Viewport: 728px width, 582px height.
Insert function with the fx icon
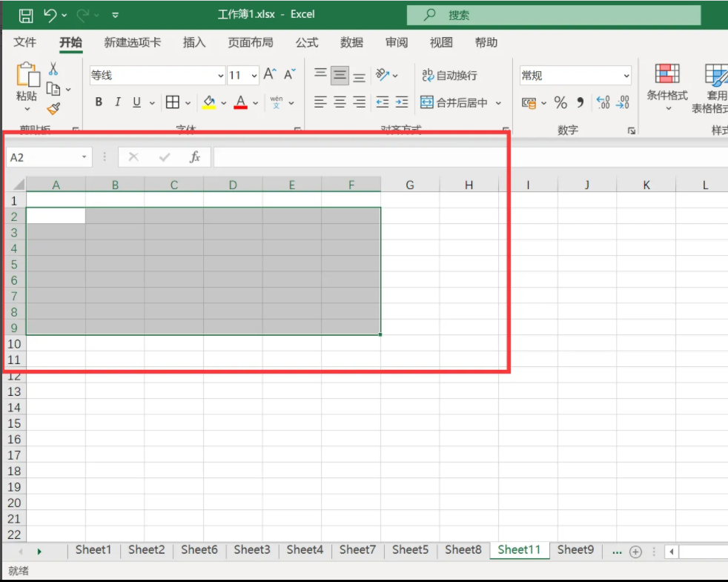click(195, 157)
